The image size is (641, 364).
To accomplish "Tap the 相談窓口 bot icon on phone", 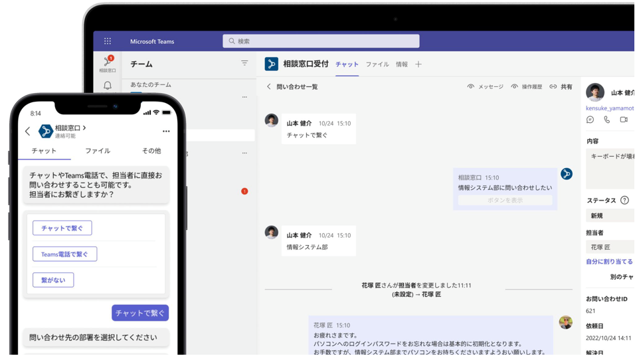I will (45, 132).
